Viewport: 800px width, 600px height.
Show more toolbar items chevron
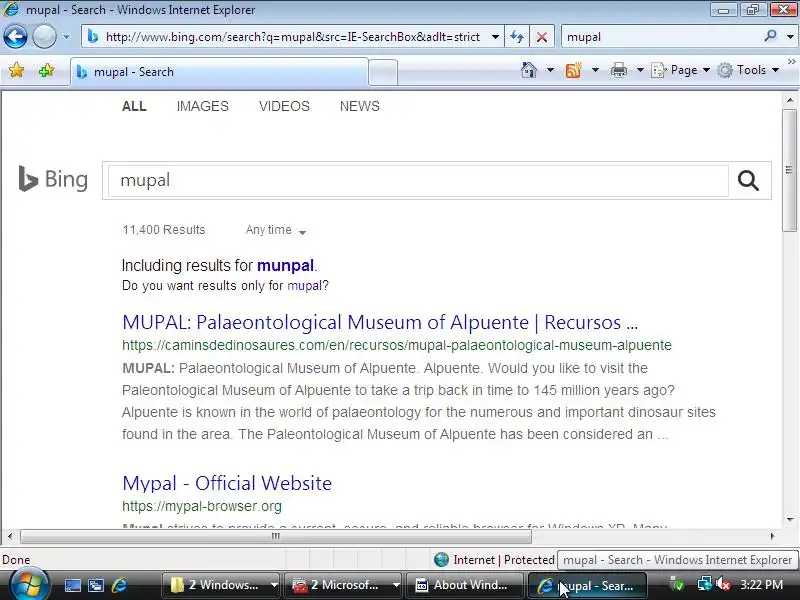coord(791,61)
